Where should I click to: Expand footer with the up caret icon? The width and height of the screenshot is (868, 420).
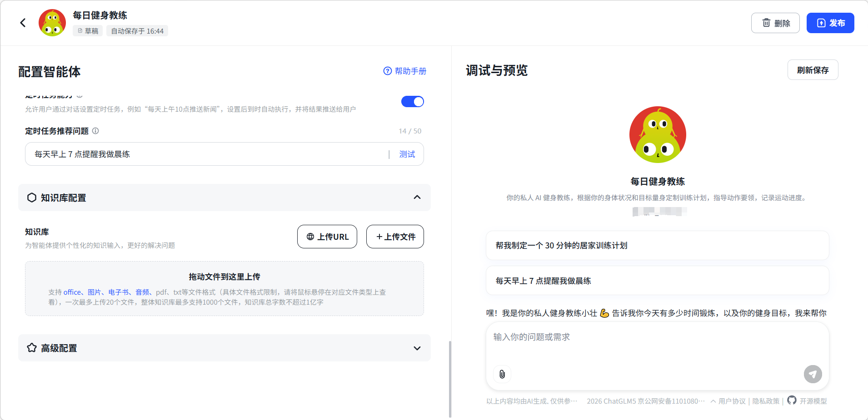point(713,401)
